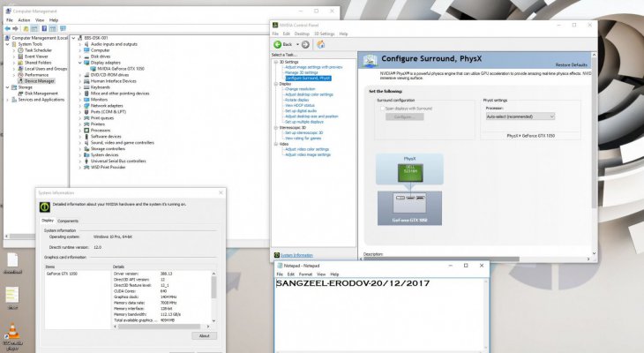Screen dimensions: 644x353
Task: Open the Desktop menu in NVIDIA Control Panel
Action: point(302,34)
